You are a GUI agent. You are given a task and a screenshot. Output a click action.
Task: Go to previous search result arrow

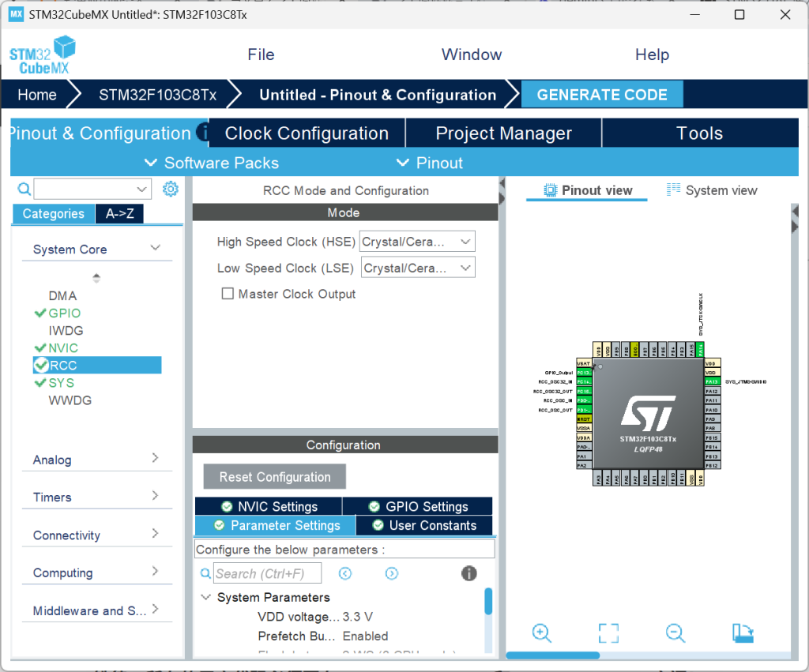(345, 573)
